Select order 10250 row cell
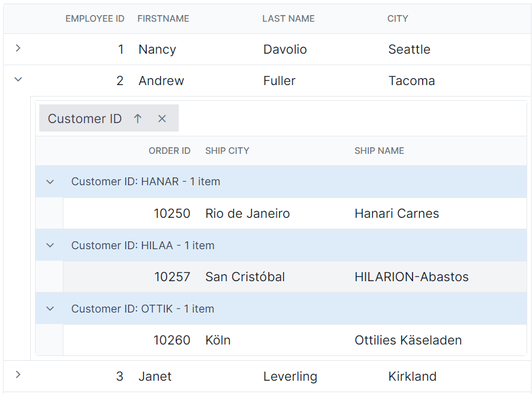Screen dimensions: 532x394 pyautogui.click(x=171, y=214)
